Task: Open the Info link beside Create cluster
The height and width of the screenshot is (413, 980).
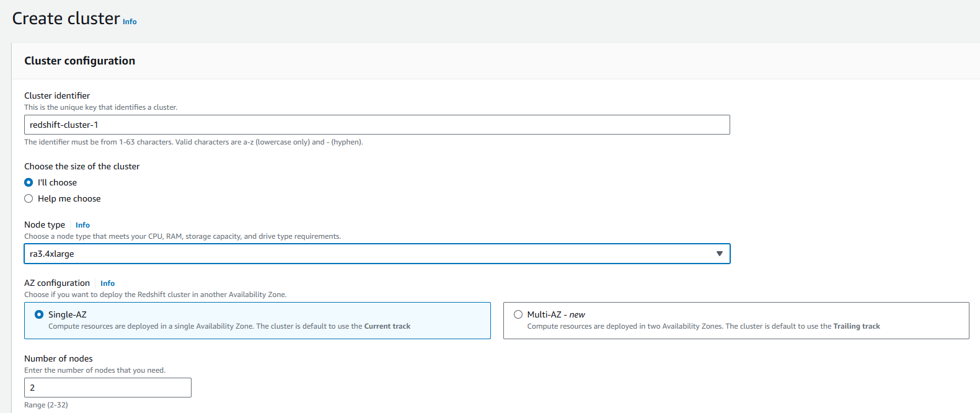Action: (130, 22)
